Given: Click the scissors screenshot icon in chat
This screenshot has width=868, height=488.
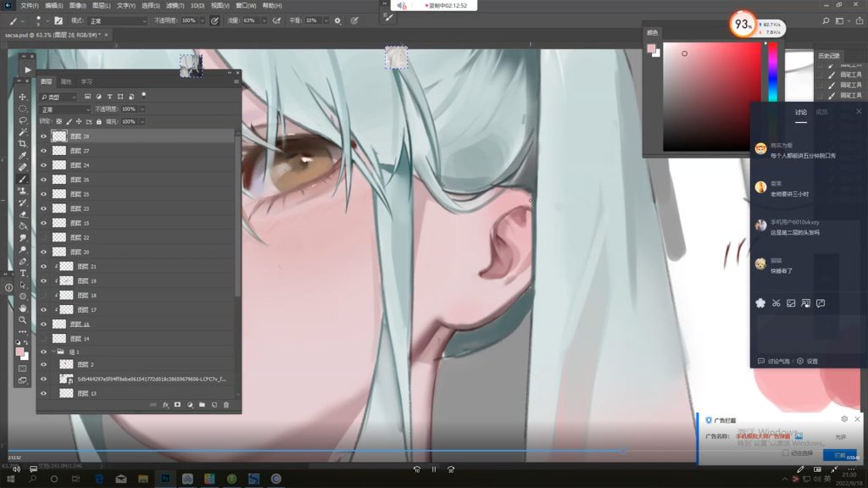Looking at the screenshot, I should (776, 303).
